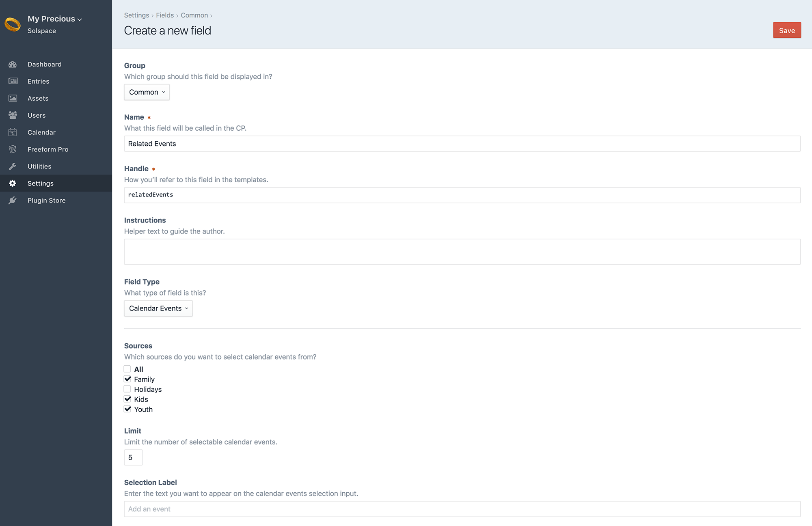The image size is (812, 526).
Task: Click the Assets icon in sidebar
Action: pos(14,98)
